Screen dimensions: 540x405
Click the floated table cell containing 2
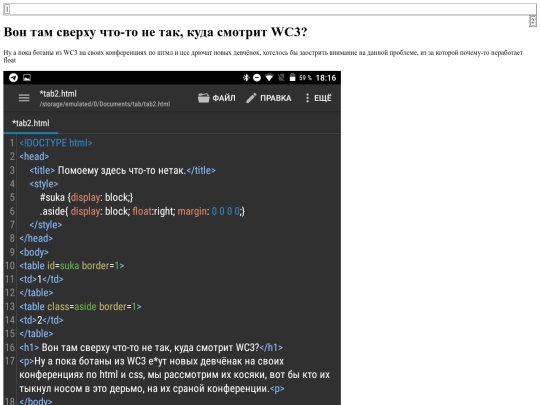click(x=532, y=21)
